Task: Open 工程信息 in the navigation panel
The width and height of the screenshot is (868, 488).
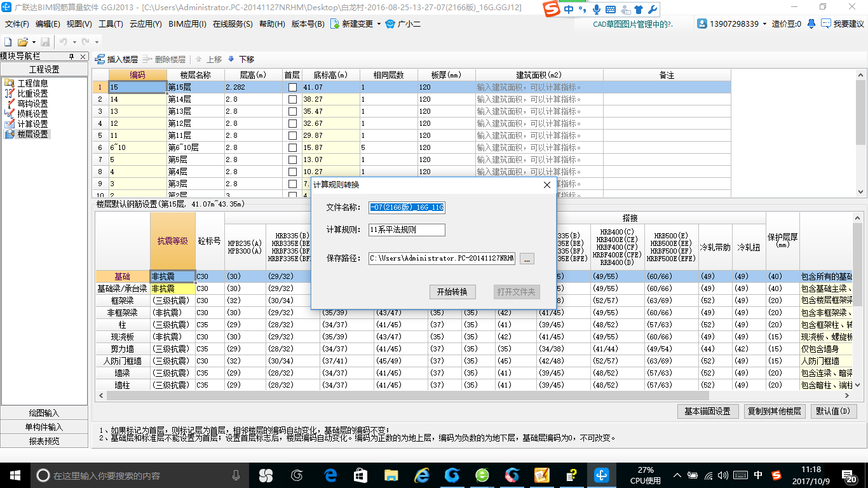Action: point(32,83)
